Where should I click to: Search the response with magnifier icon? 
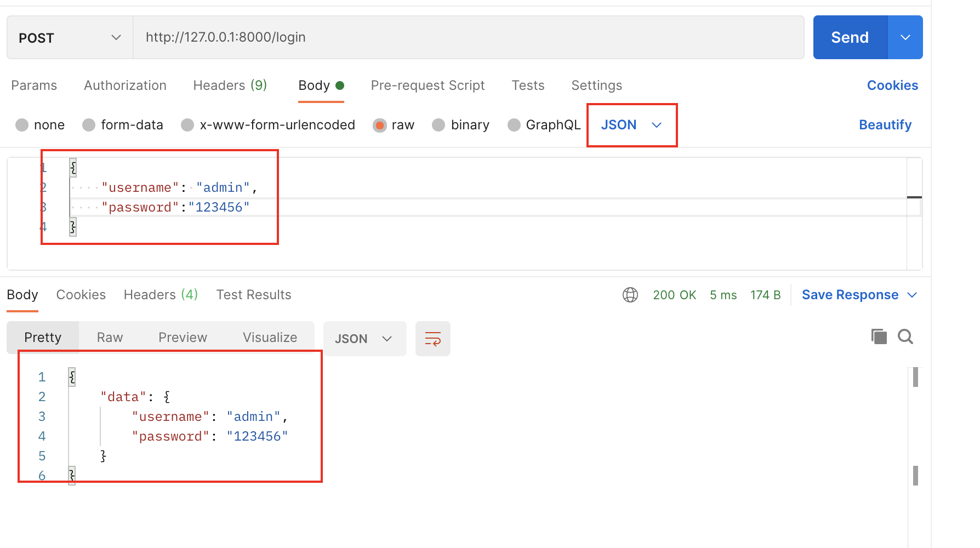(905, 336)
